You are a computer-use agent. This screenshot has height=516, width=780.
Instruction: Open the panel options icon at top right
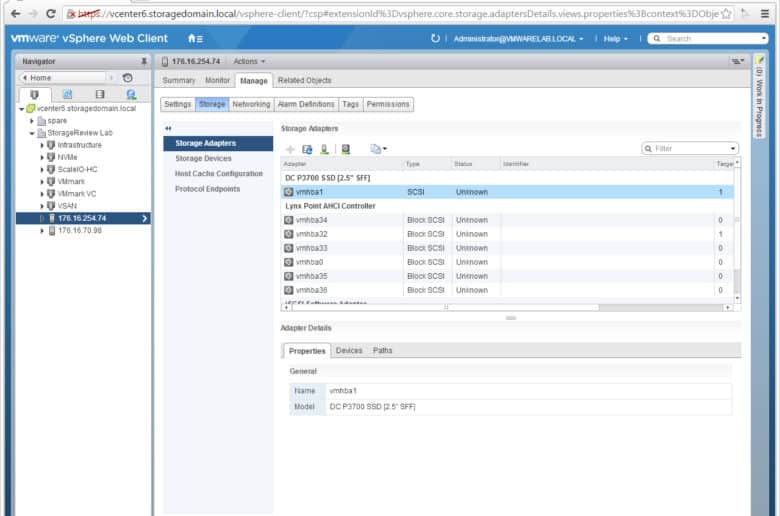(737, 61)
